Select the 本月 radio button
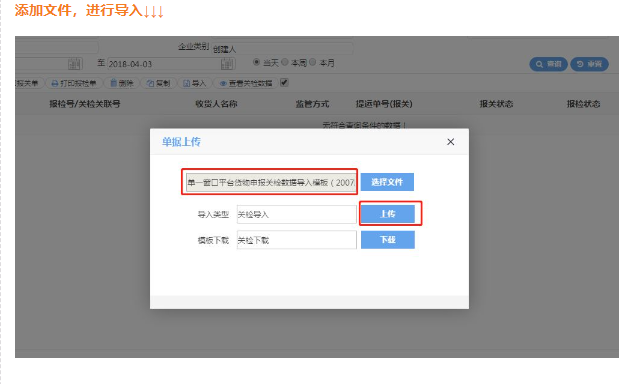This screenshot has height=384, width=633. click(x=313, y=62)
